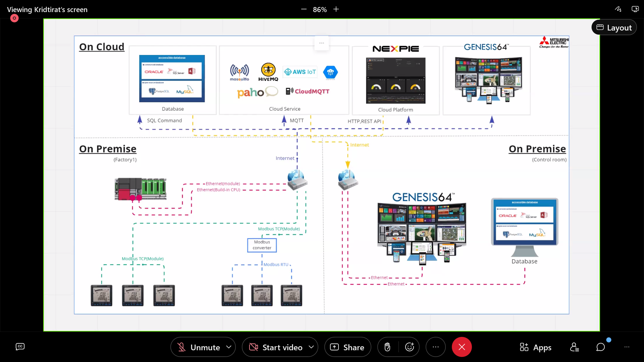Leave the meeting with red X button
The image size is (644, 362).
point(462,347)
